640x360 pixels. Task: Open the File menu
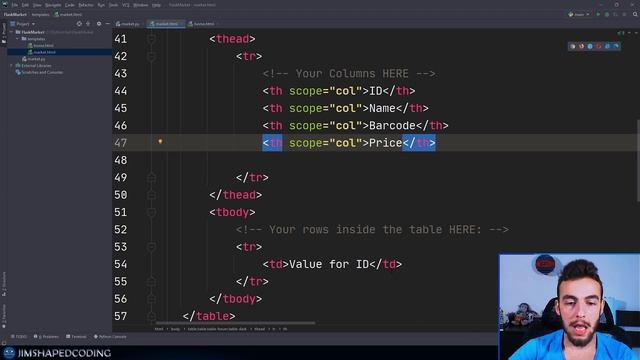coord(14,5)
